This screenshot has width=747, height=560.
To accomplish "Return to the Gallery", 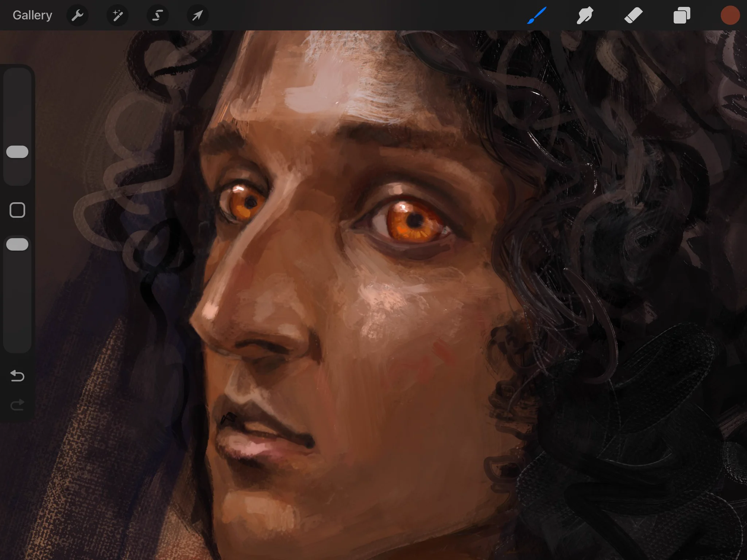I will (32, 15).
